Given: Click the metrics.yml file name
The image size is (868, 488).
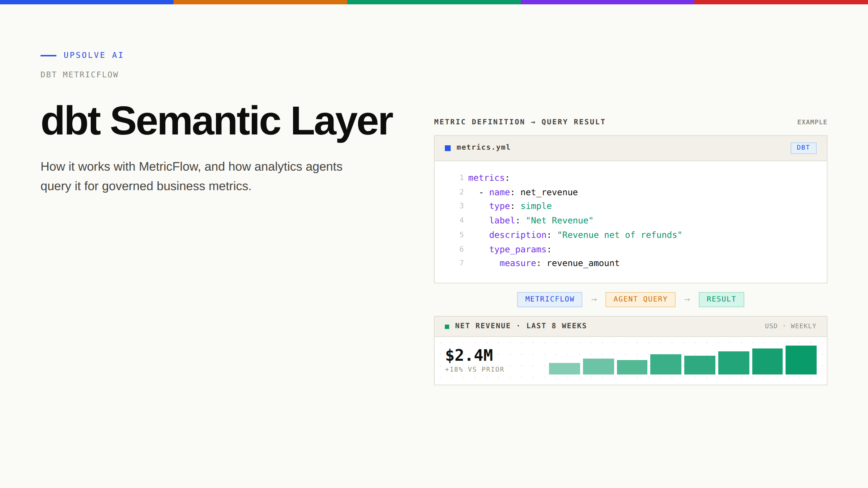Looking at the screenshot, I should pyautogui.click(x=483, y=147).
